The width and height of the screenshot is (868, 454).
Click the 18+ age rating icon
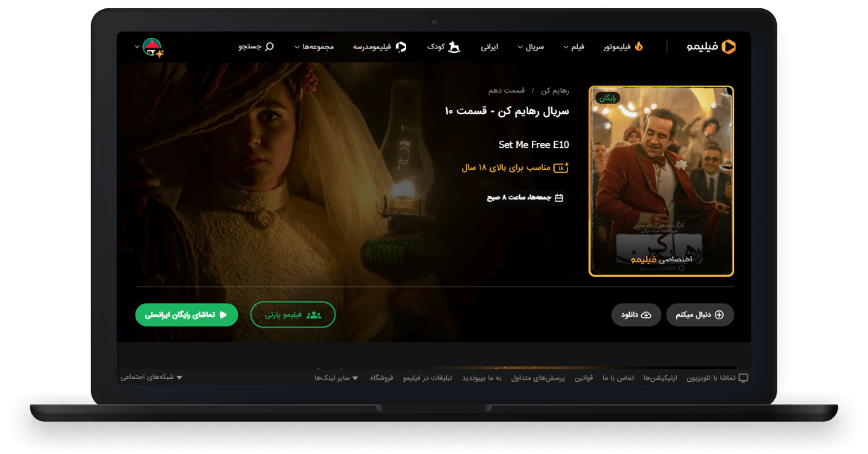pyautogui.click(x=562, y=167)
